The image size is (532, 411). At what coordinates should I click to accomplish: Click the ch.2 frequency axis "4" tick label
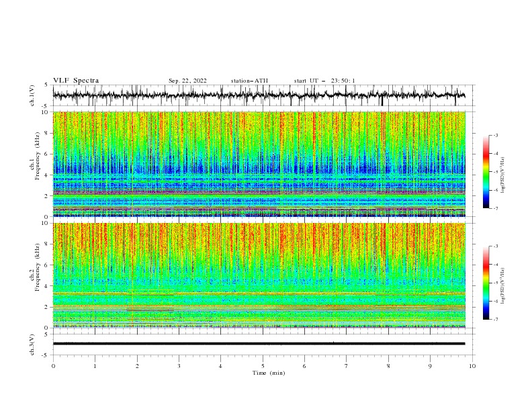[47, 286]
